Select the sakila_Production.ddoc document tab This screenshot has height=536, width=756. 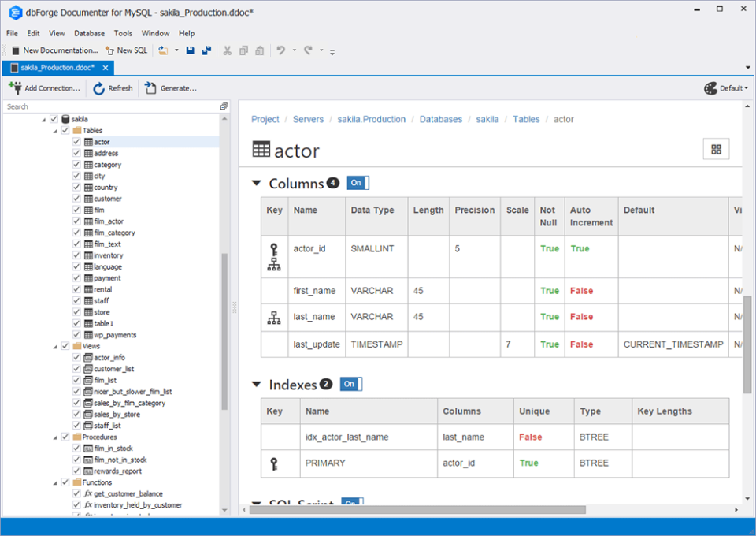click(x=55, y=68)
